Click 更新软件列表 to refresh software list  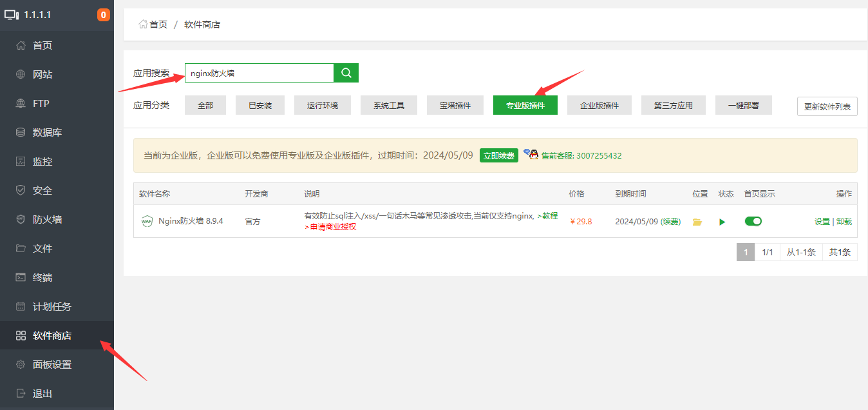[827, 106]
